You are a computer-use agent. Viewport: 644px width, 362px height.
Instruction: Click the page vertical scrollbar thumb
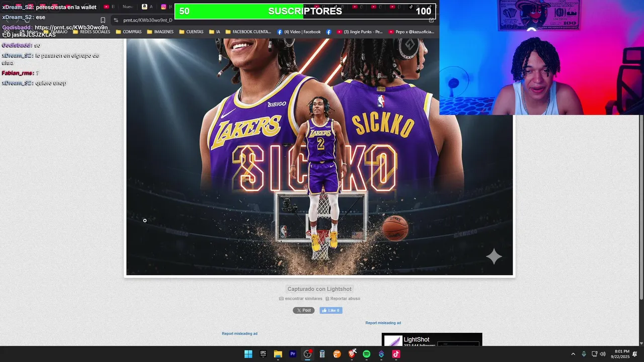pyautogui.click(x=641, y=207)
